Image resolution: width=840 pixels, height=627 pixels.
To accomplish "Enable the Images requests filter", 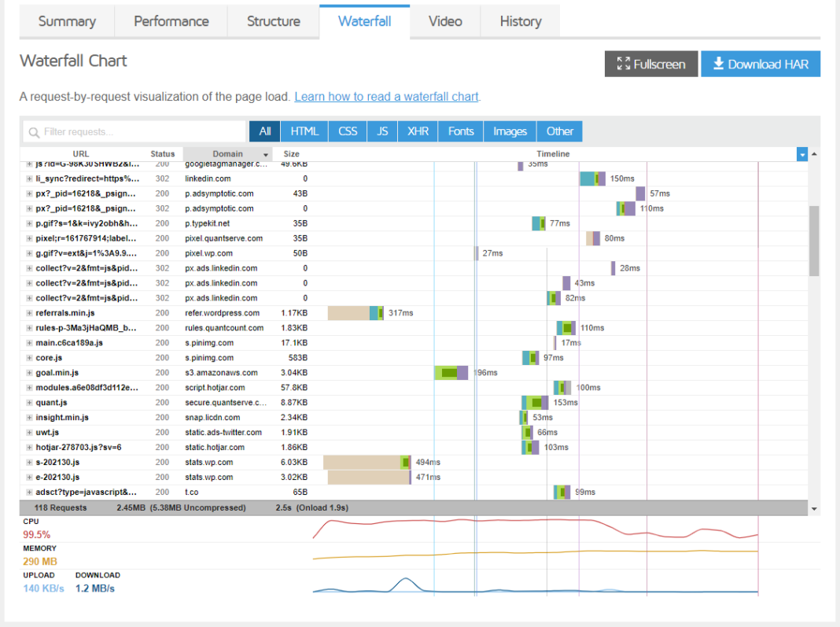I will pyautogui.click(x=509, y=131).
